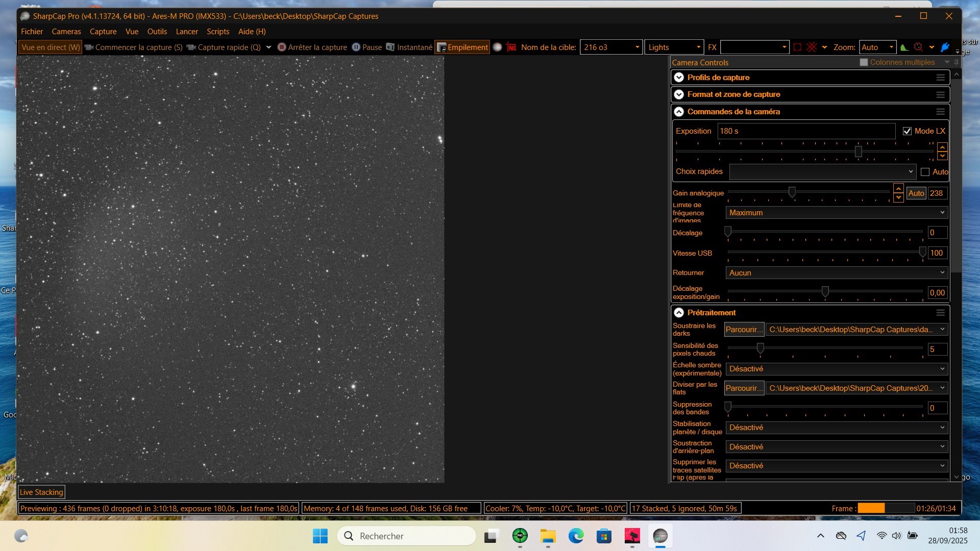This screenshot has width=980, height=551.
Task: Open the Zoom Auto dropdown
Action: point(877,47)
